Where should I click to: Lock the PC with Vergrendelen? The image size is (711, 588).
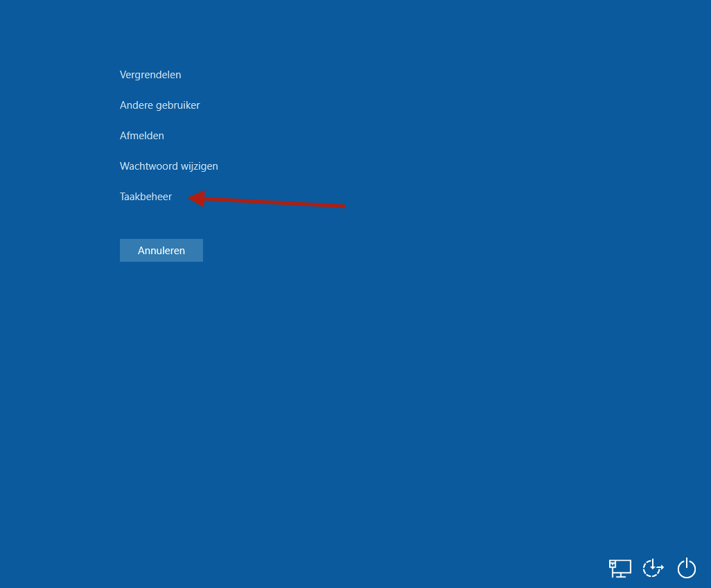pyautogui.click(x=150, y=75)
